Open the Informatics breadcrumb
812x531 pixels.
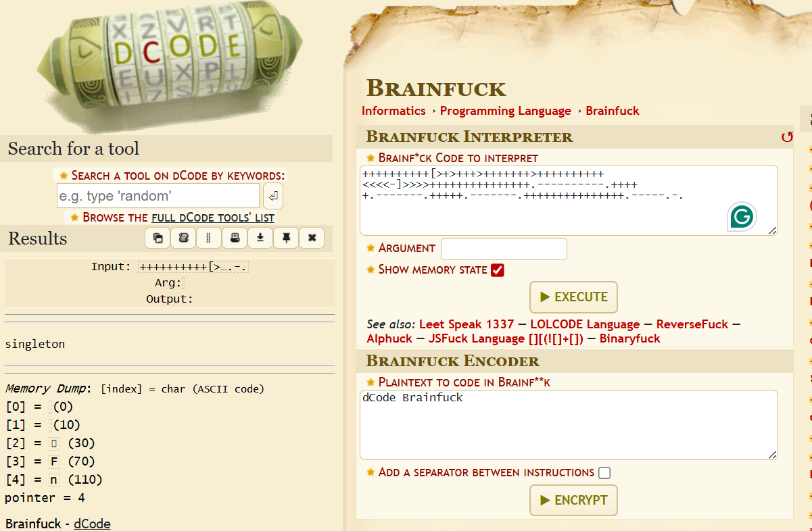point(393,111)
